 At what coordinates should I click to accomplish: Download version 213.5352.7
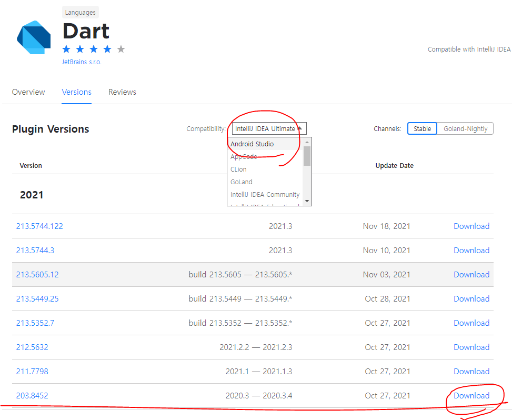471,323
